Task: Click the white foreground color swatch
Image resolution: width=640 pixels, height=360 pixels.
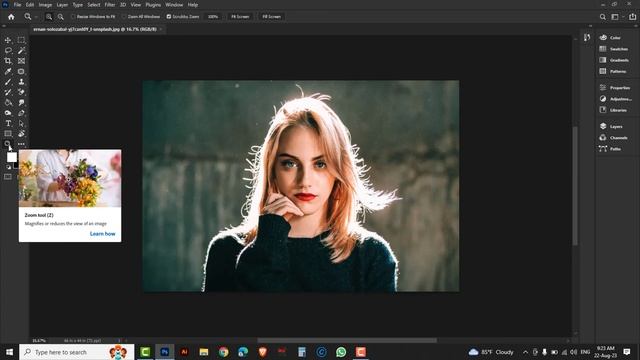Action: [11, 157]
